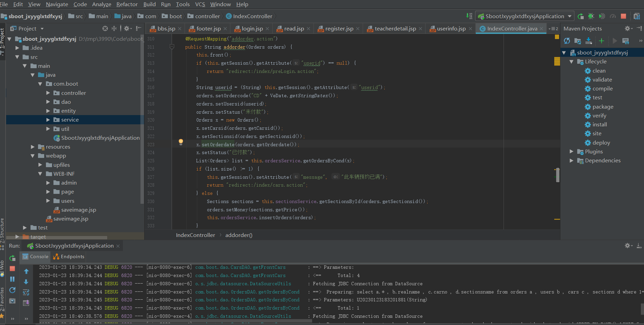Click the Up stack trace arrow

coord(26,271)
